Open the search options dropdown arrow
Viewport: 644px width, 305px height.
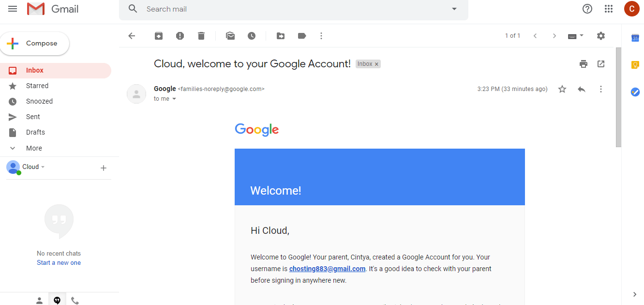[x=454, y=9]
